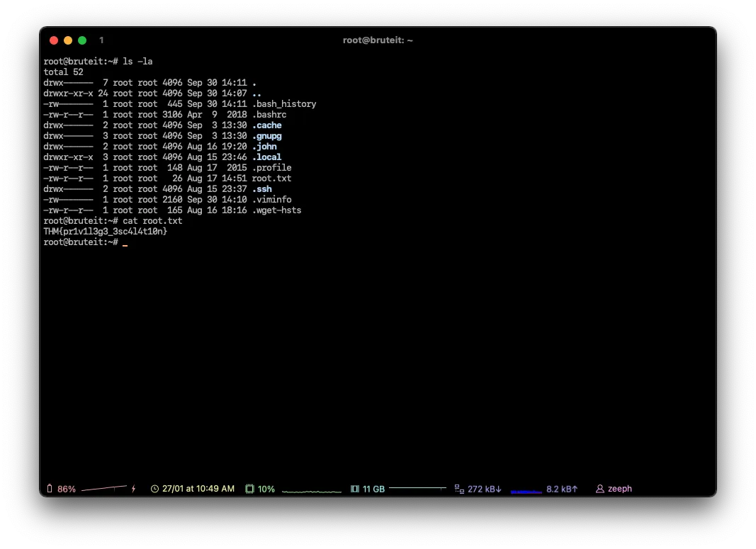The width and height of the screenshot is (756, 549).
Task: Click the battery icon in status bar
Action: [50, 489]
